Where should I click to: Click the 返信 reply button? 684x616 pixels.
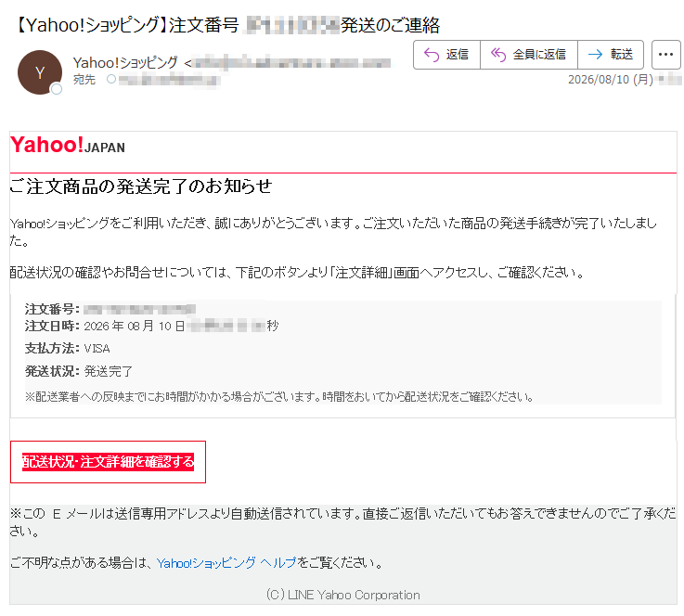click(x=446, y=55)
